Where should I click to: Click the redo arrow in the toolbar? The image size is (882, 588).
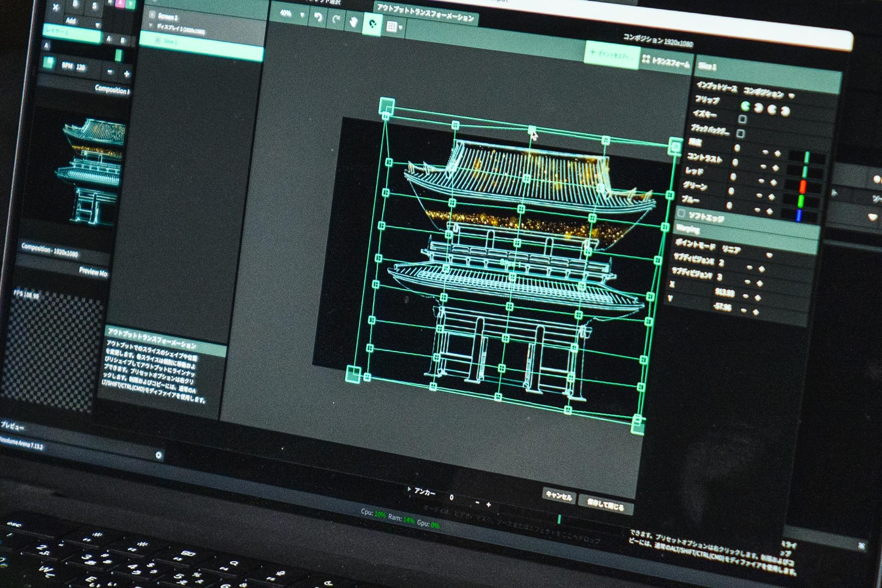click(336, 19)
